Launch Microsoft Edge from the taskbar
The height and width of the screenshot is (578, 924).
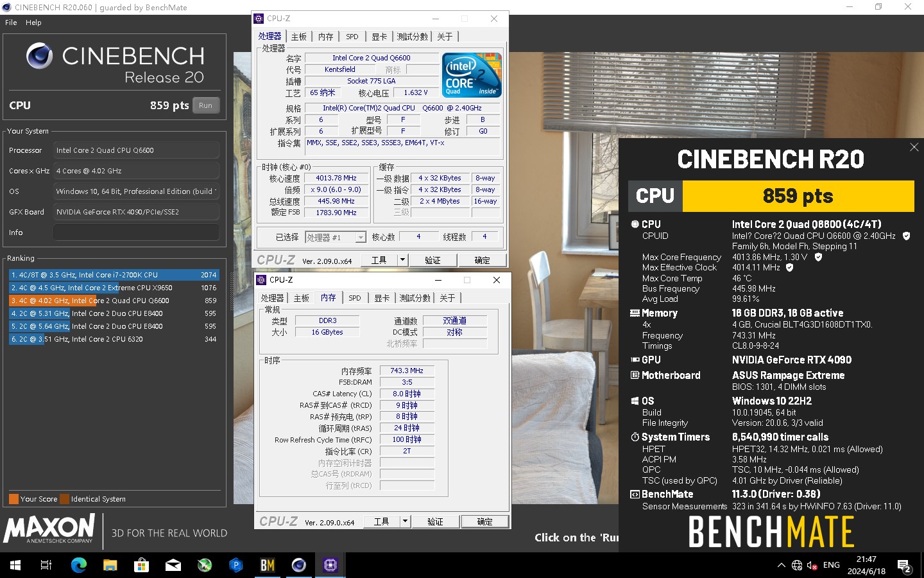click(x=78, y=565)
